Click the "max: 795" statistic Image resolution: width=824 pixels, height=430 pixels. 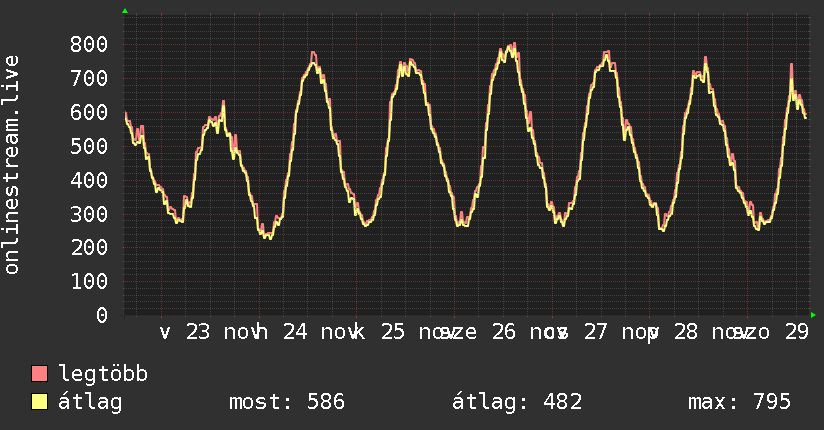click(740, 403)
